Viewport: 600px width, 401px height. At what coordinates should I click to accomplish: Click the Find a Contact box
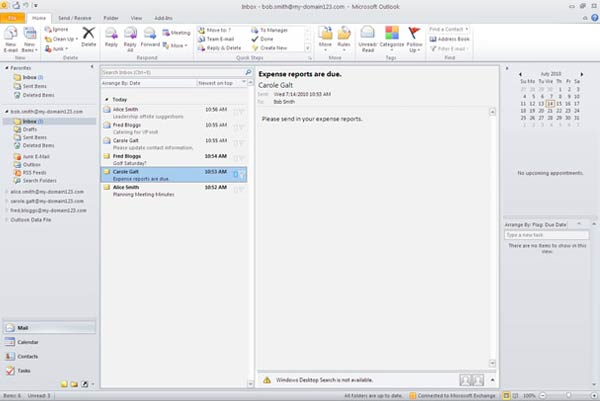[x=449, y=29]
